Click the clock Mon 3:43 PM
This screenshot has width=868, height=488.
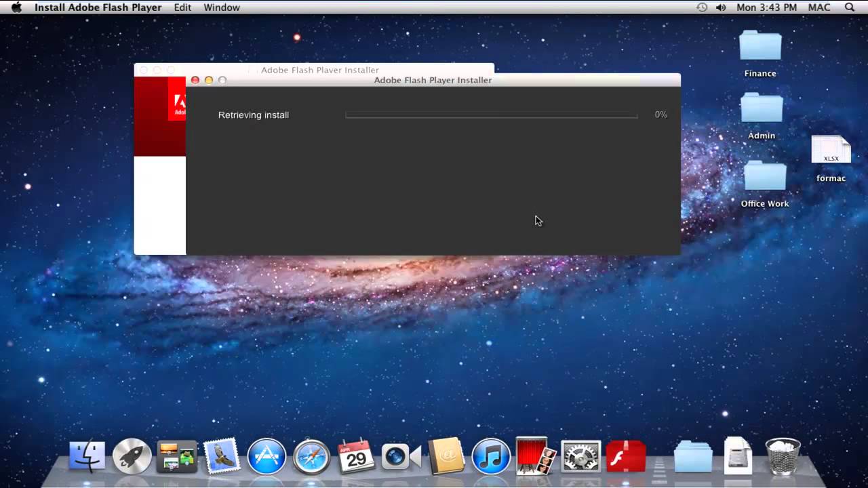[x=767, y=7]
